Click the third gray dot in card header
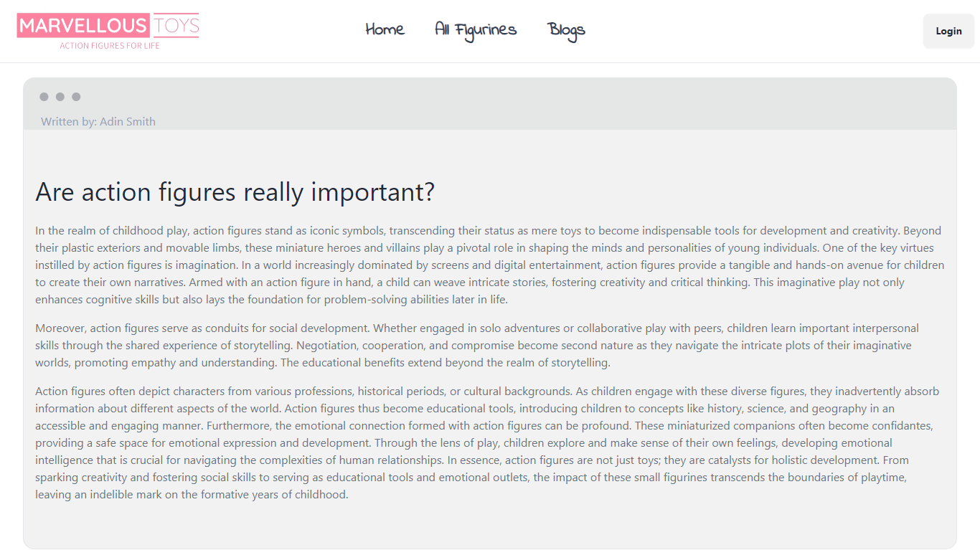The image size is (980, 550). pyautogui.click(x=76, y=97)
